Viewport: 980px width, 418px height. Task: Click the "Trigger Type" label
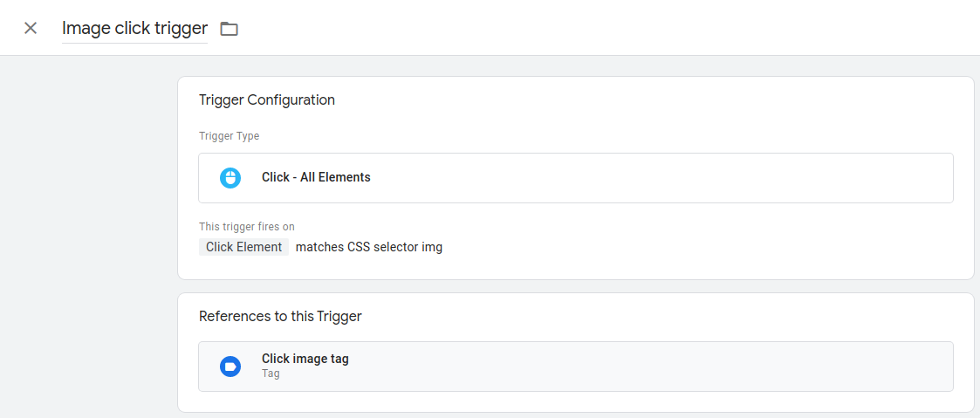[229, 136]
